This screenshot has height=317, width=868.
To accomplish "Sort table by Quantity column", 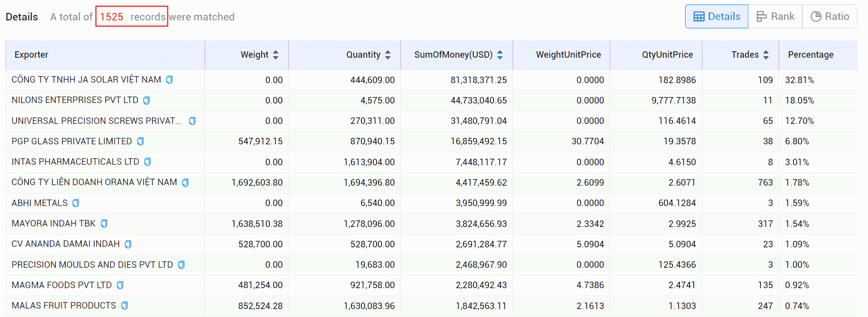I will pyautogui.click(x=388, y=55).
